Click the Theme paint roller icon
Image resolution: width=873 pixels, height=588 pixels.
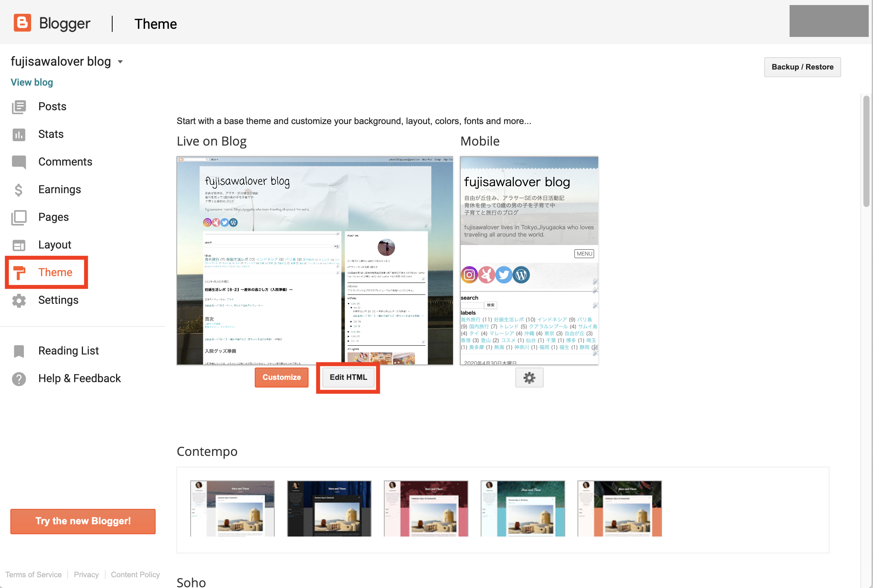point(19,273)
